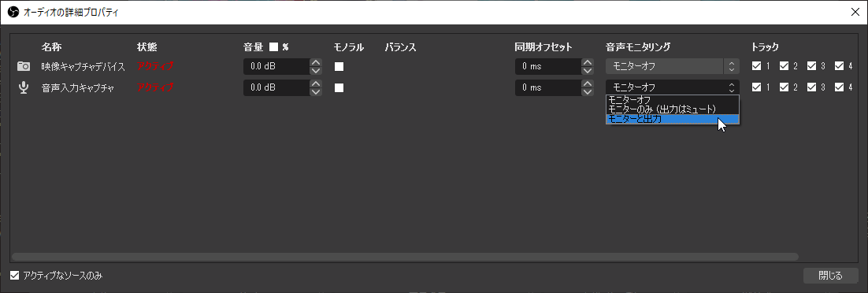The image size is (868, 293).
Task: Uncheck track 4 for 音声入力キャプチャ
Action: coord(839,87)
